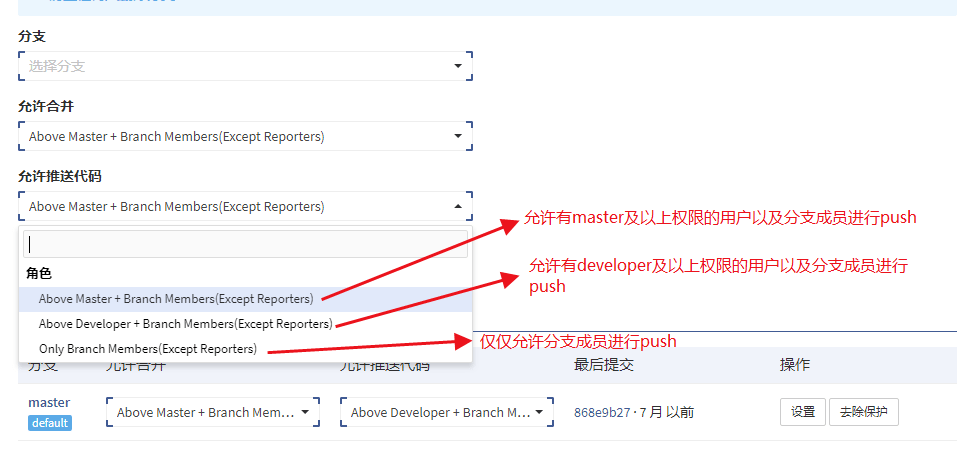
Task: Open the master branch link in table
Action: [49, 403]
